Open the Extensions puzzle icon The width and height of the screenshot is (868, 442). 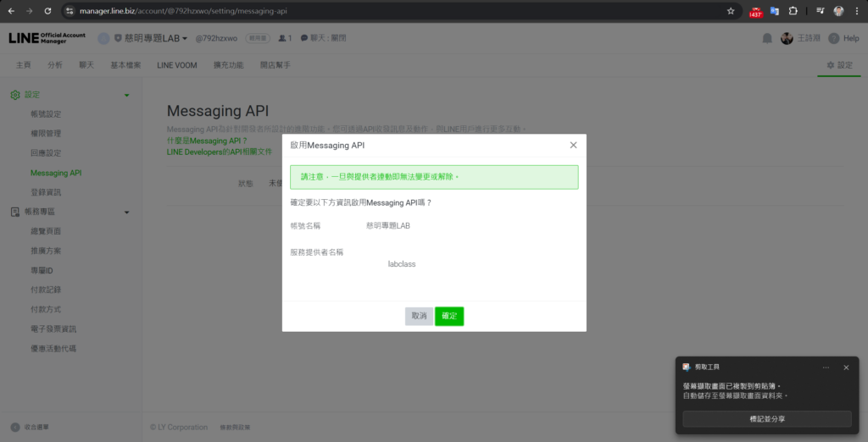793,11
